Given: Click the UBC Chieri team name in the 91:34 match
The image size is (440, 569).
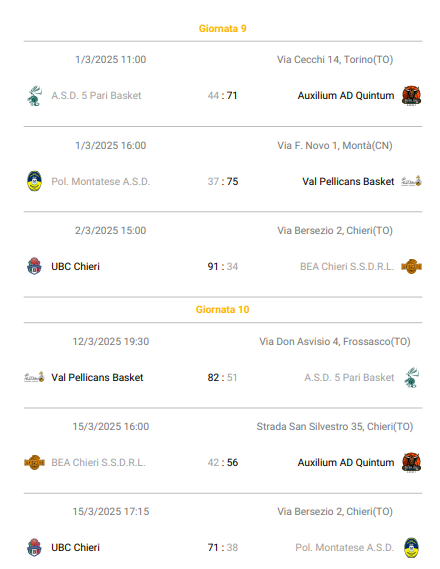Looking at the screenshot, I should click(75, 267).
